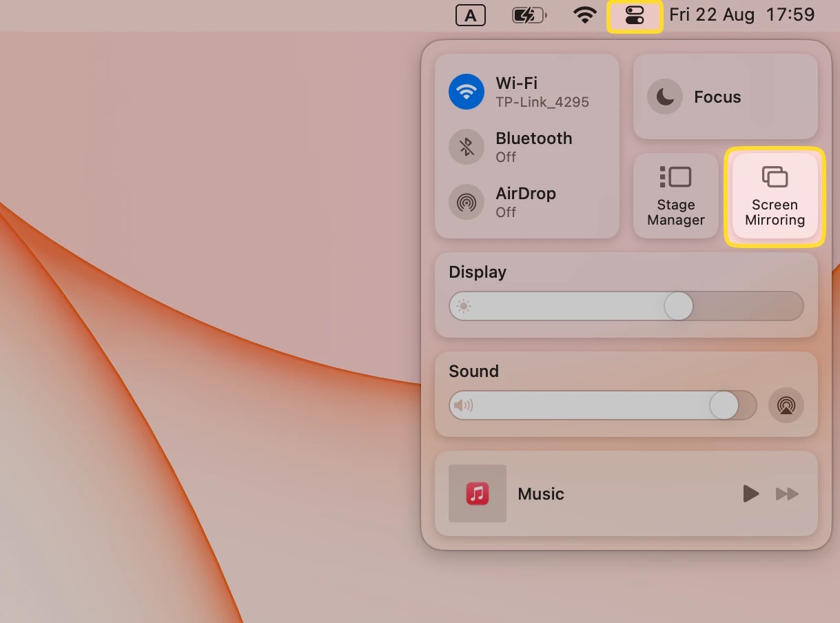This screenshot has width=840, height=623.
Task: Play the current Music track
Action: (x=750, y=493)
